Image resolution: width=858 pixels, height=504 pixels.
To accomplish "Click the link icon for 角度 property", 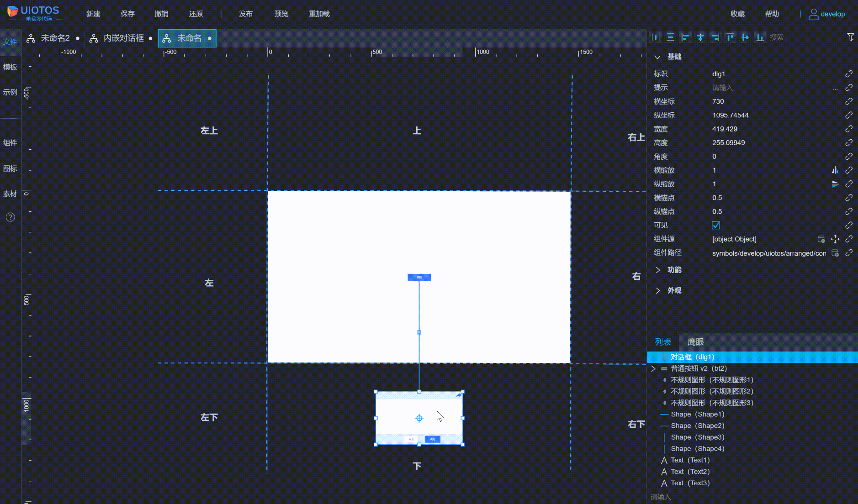I will [x=849, y=157].
